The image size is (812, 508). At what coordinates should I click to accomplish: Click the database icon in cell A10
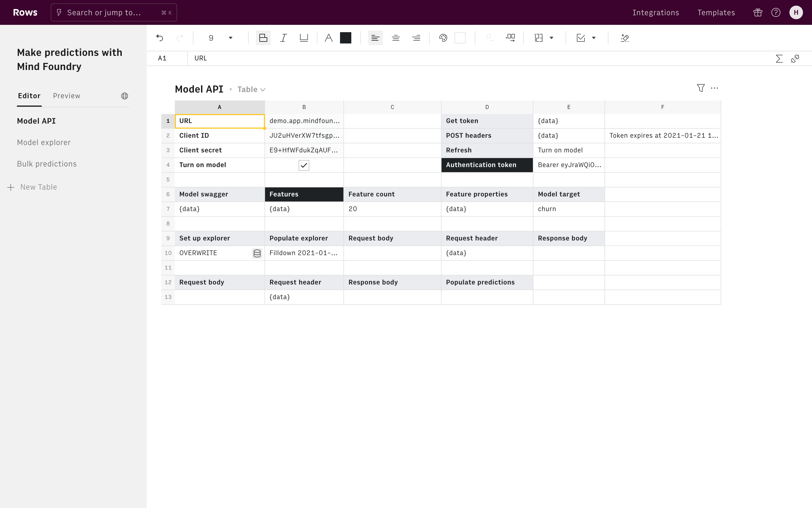257,253
